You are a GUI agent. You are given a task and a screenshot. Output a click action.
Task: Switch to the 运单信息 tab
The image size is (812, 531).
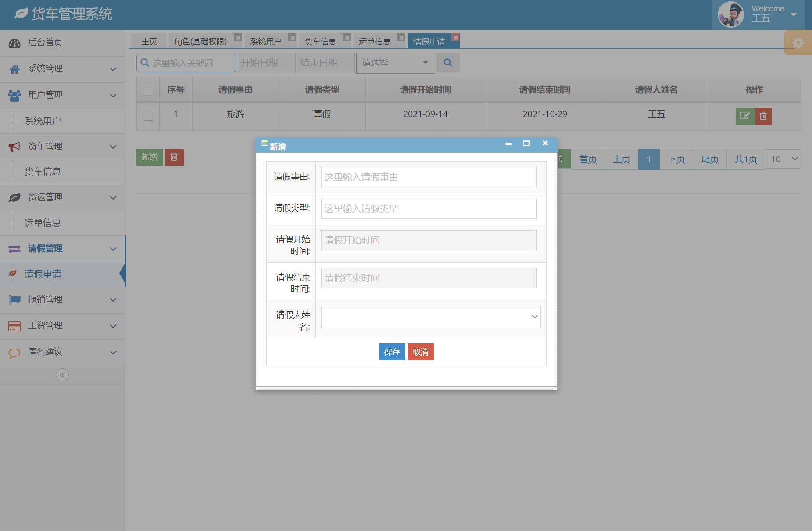pos(375,41)
